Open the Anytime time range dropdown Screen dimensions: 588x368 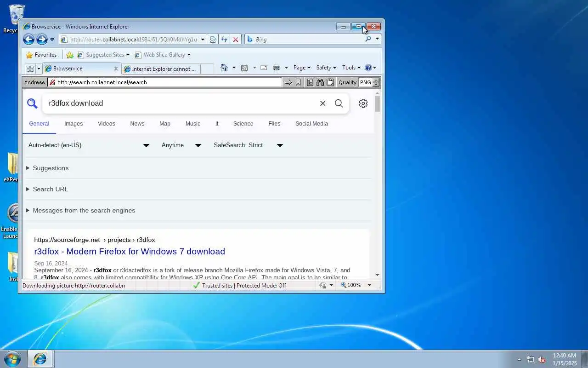click(x=181, y=145)
